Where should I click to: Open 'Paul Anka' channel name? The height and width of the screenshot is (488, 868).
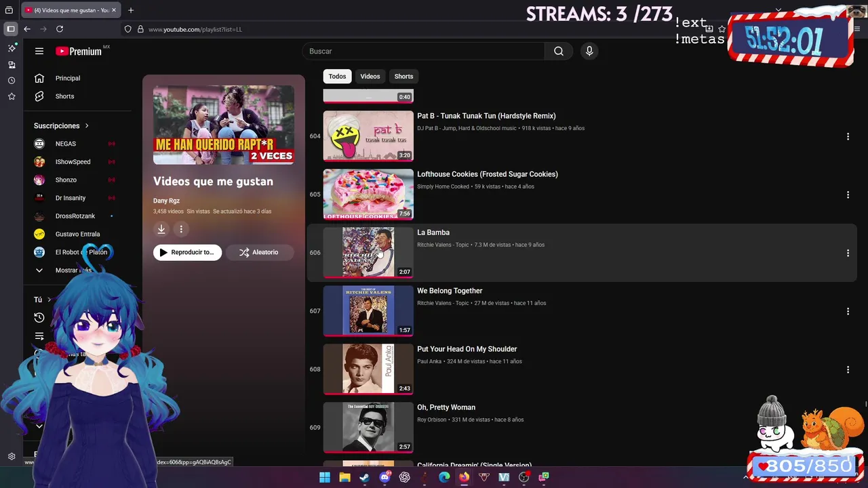click(x=429, y=361)
